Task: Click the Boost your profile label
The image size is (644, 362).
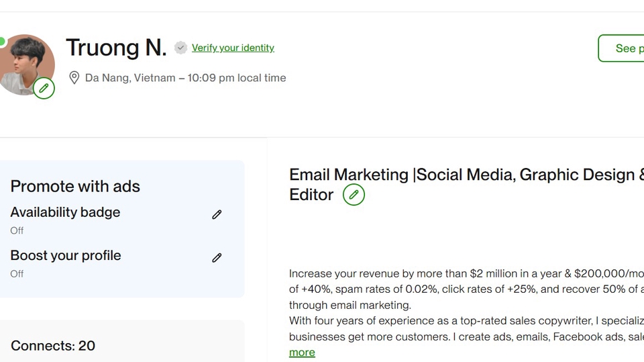Action: coord(66,255)
